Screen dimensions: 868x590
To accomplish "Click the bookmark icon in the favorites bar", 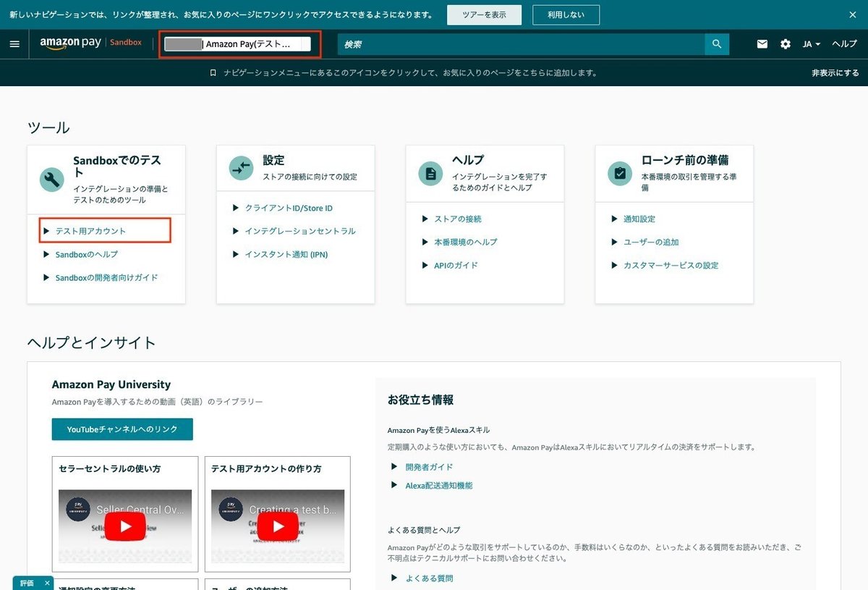I will click(213, 73).
